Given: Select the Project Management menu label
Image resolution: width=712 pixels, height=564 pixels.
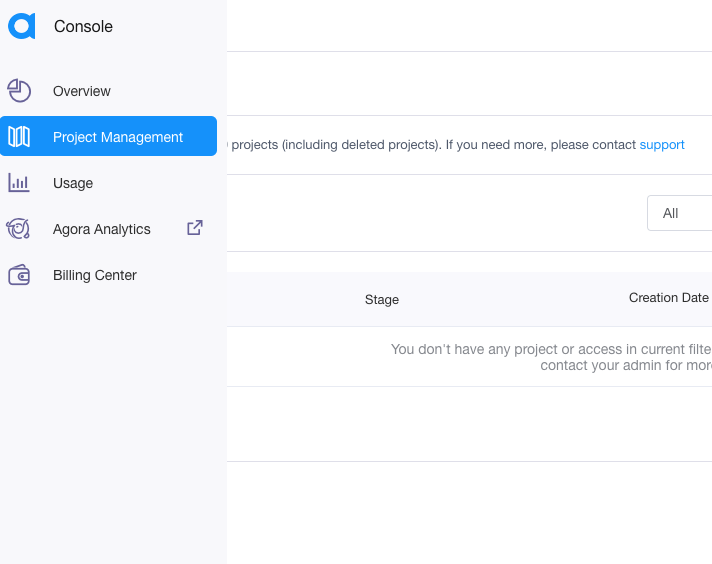Looking at the screenshot, I should point(118,137).
